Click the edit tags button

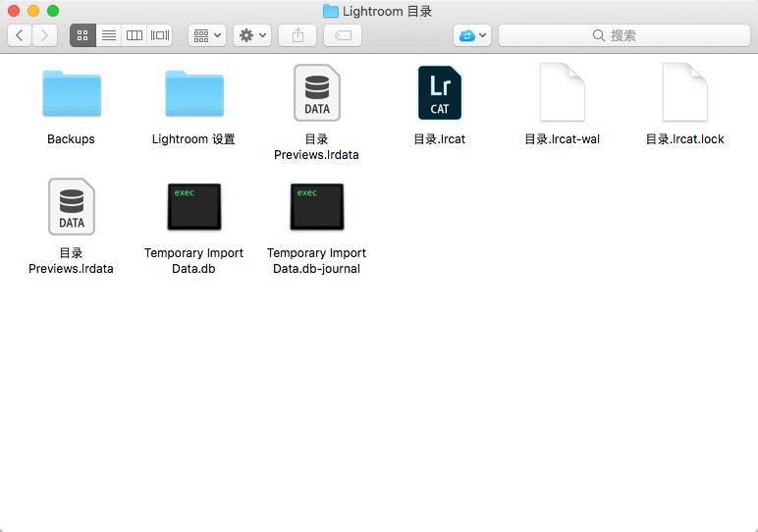click(343, 35)
